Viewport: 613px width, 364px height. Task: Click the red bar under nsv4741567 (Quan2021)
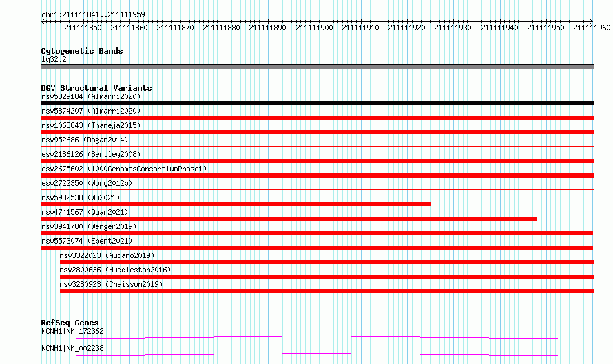pyautogui.click(x=289, y=219)
